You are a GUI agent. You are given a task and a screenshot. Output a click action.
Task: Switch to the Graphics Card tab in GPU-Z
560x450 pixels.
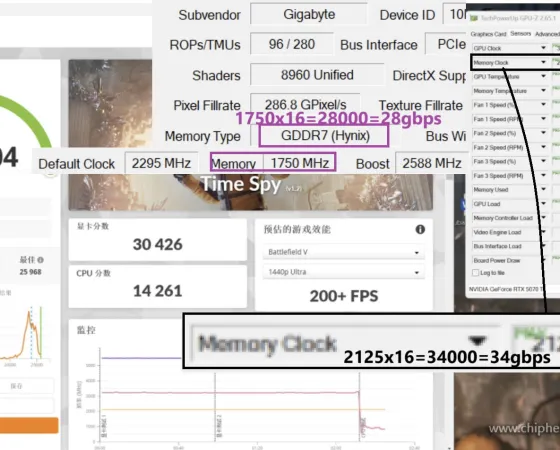click(488, 34)
